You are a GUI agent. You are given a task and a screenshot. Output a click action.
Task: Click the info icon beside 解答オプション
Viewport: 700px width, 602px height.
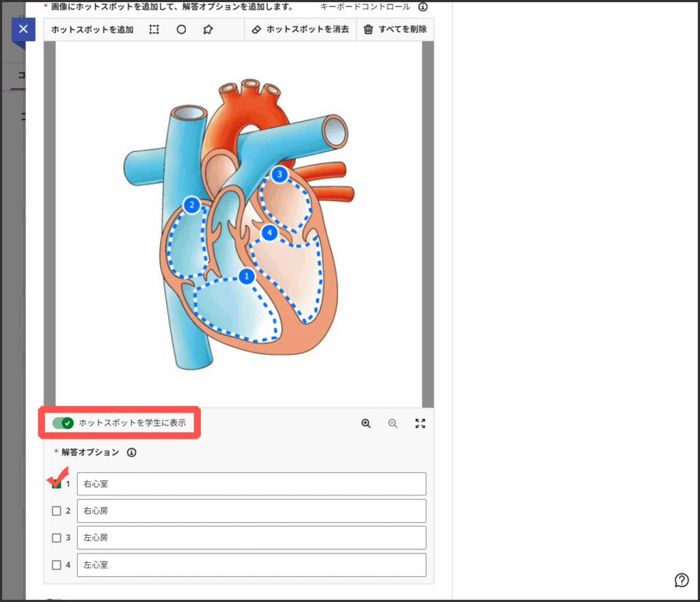tap(132, 452)
